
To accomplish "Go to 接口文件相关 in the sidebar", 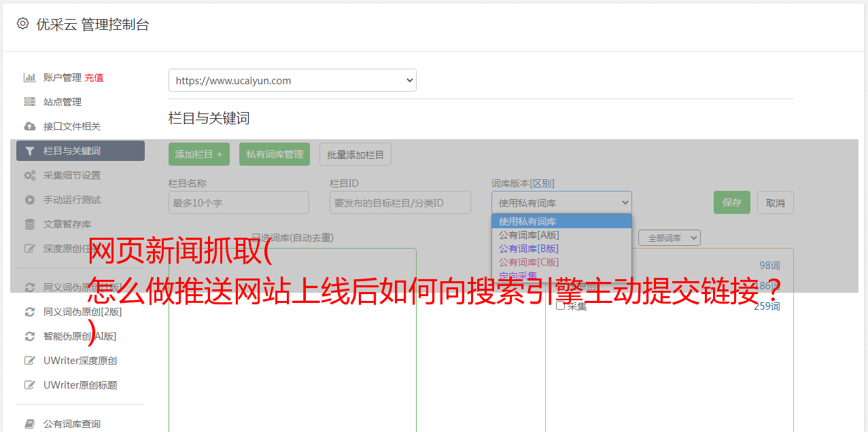I will point(72,126).
